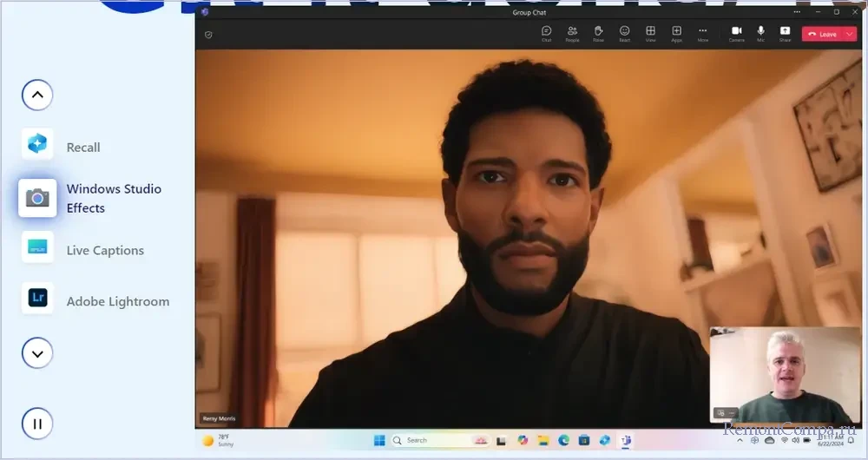
Task: Raise your hand in the meeting
Action: point(598,33)
